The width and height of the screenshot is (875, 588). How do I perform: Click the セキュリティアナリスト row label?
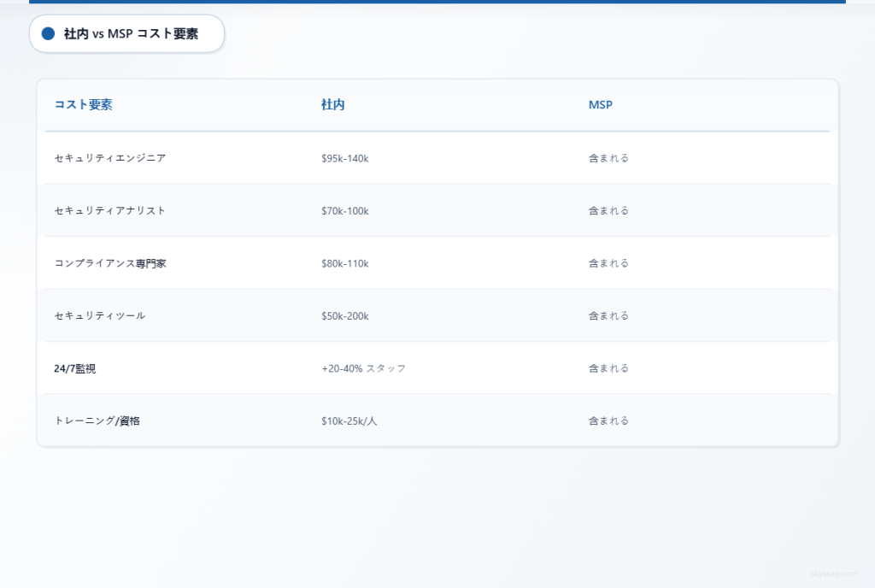click(x=110, y=211)
